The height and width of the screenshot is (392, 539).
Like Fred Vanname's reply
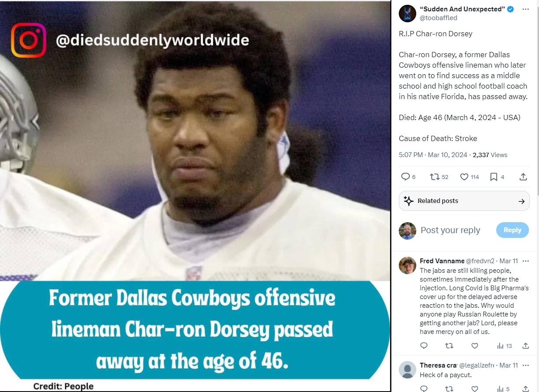[475, 346]
